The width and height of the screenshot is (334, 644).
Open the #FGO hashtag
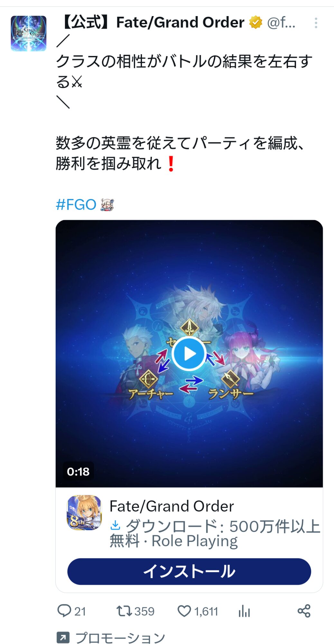76,204
